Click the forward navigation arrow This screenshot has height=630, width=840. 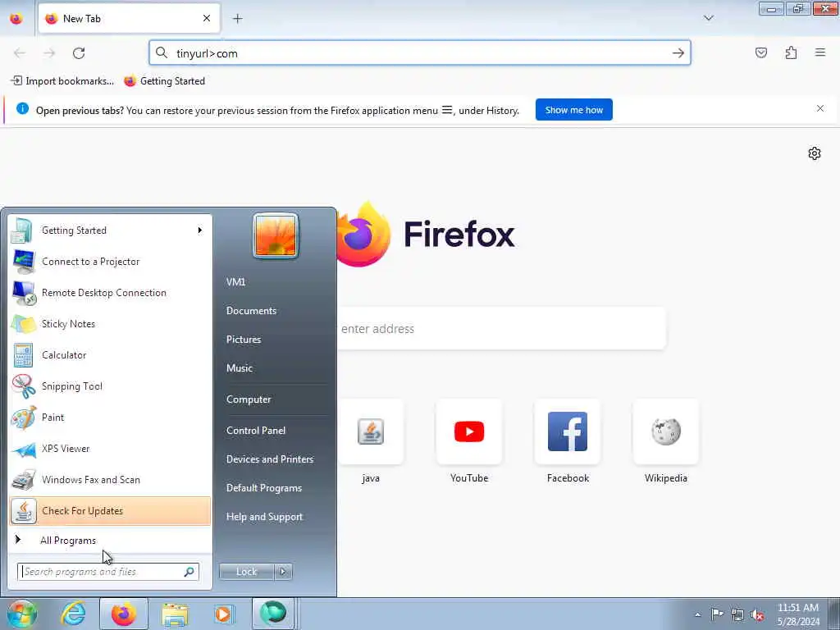point(49,53)
